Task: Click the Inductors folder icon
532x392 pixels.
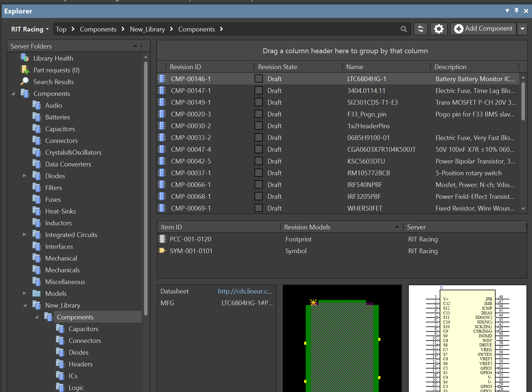Action: coord(36,223)
